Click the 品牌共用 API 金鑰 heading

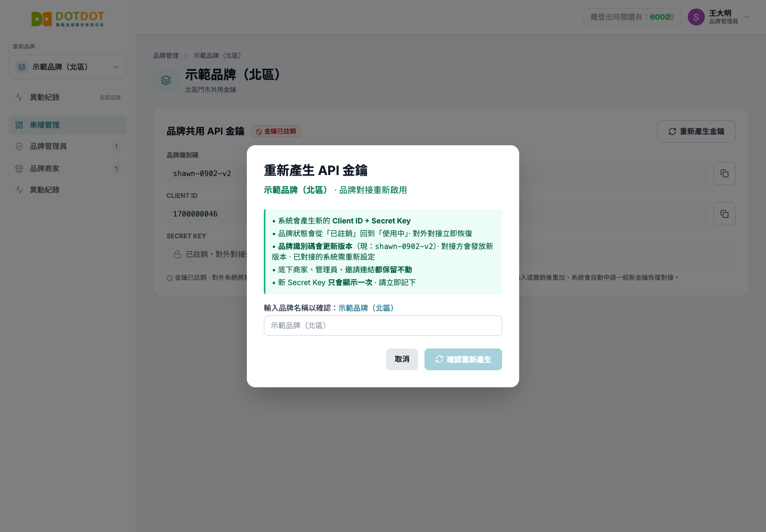[x=205, y=131]
